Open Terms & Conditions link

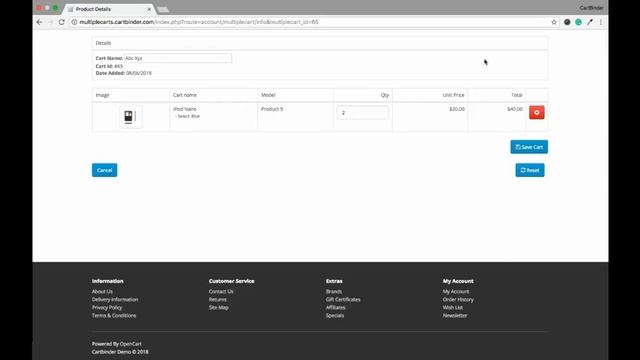pyautogui.click(x=114, y=316)
